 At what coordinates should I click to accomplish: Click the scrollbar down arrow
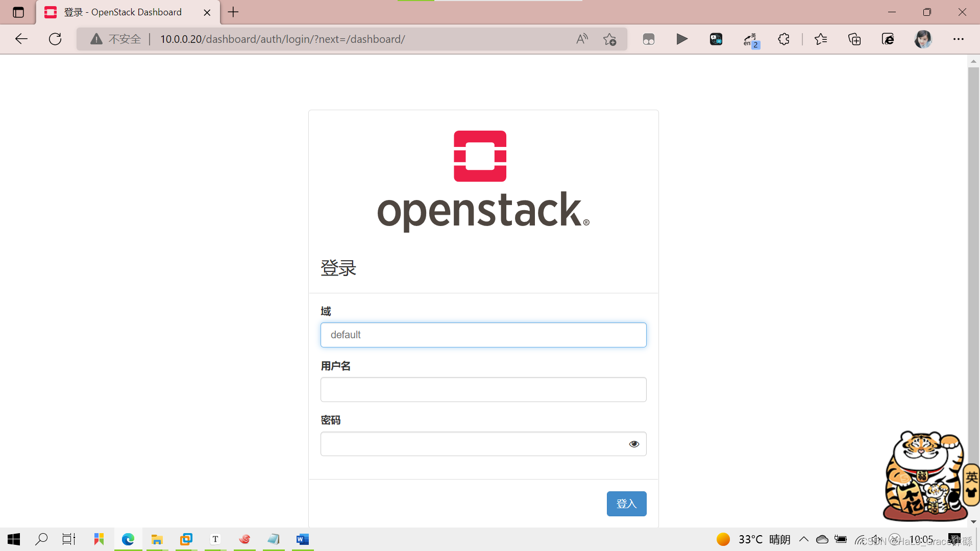973,521
